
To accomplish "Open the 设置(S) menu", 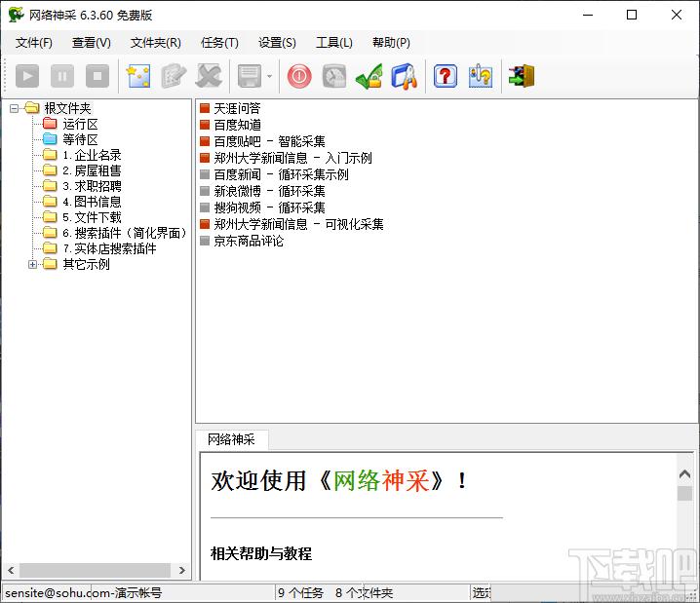I will (x=277, y=42).
